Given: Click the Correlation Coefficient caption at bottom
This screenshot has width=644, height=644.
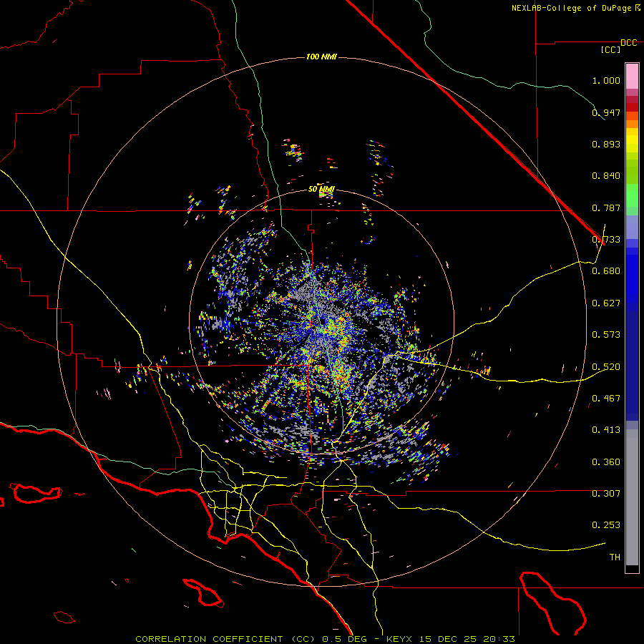Looking at the screenshot, I should (x=325, y=639).
